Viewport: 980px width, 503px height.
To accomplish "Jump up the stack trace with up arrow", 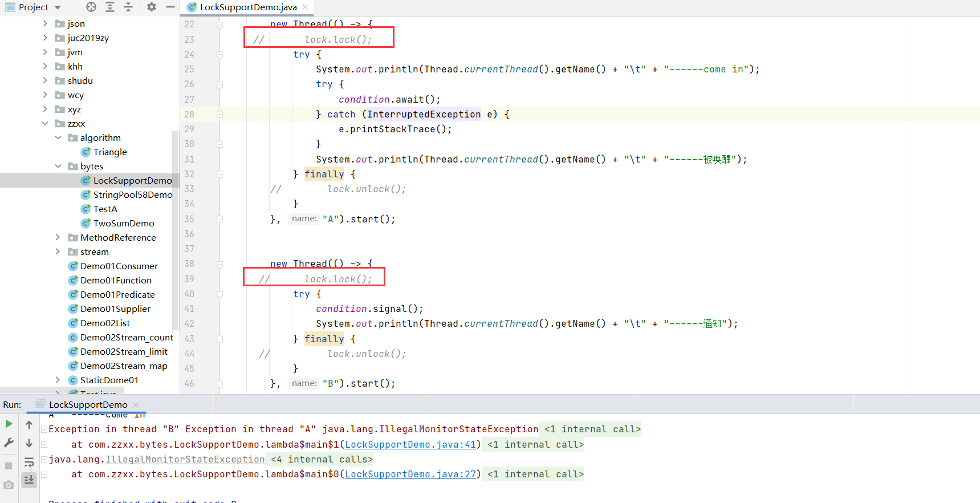I will tap(29, 425).
